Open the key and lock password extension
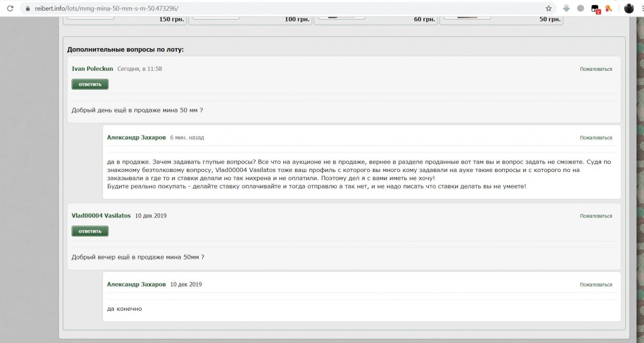644x343 pixels. (x=609, y=9)
